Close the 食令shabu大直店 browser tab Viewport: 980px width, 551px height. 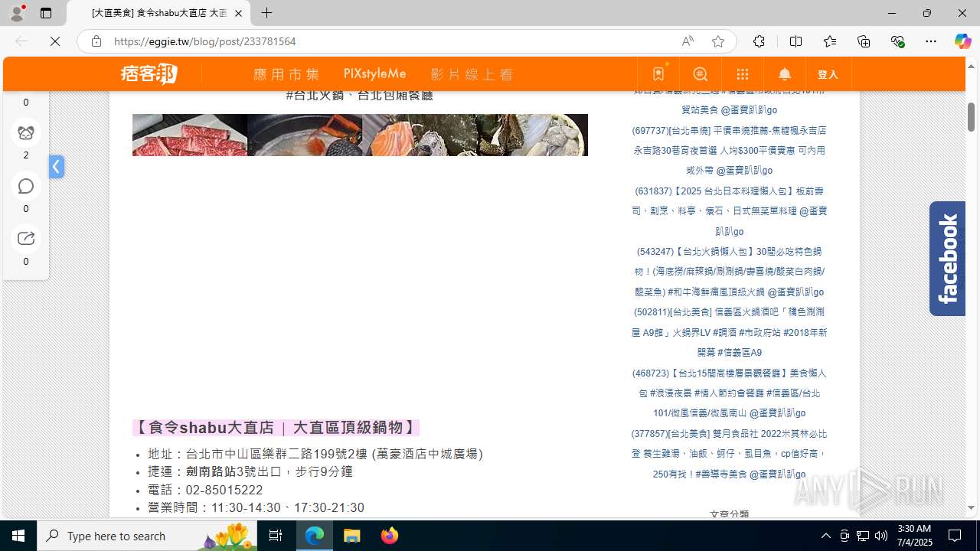238,13
